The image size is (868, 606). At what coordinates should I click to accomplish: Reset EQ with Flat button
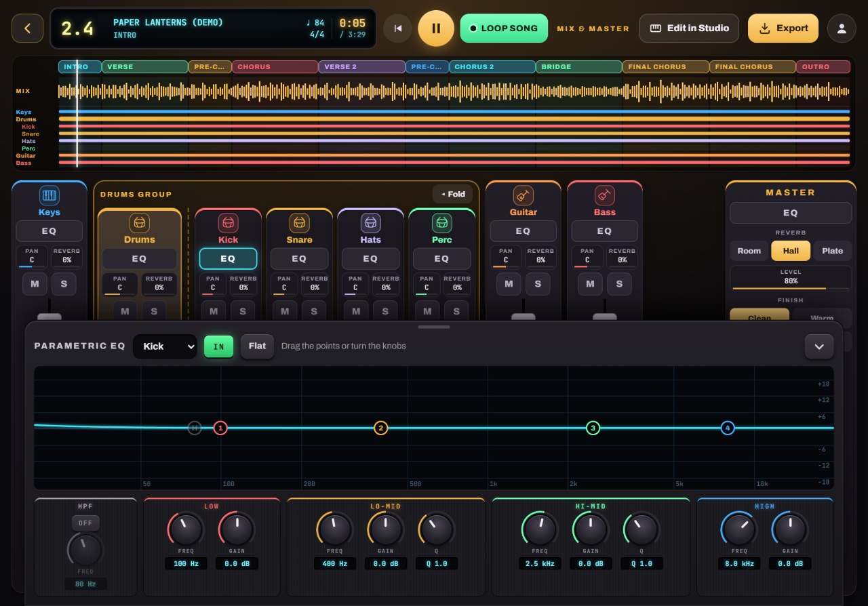[257, 346]
